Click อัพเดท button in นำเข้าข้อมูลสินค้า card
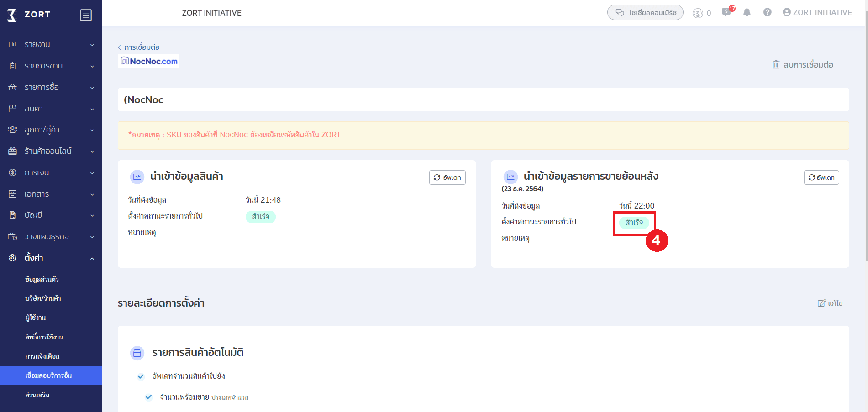 click(447, 177)
